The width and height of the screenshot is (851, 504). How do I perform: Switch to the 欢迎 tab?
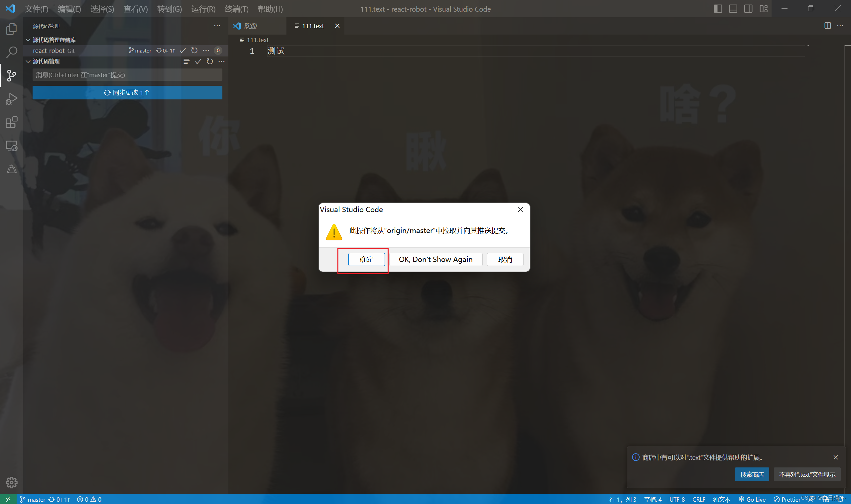250,26
